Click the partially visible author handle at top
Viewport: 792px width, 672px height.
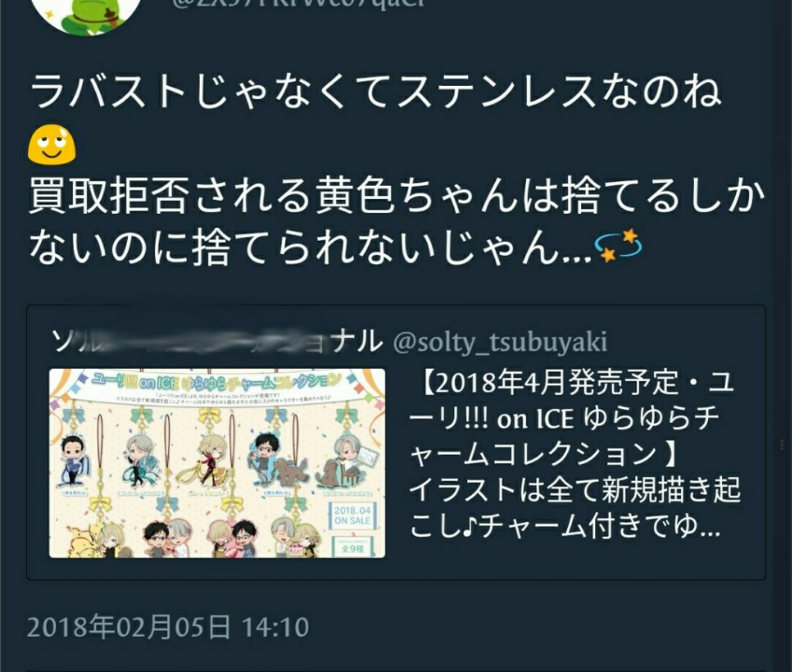[x=299, y=4]
